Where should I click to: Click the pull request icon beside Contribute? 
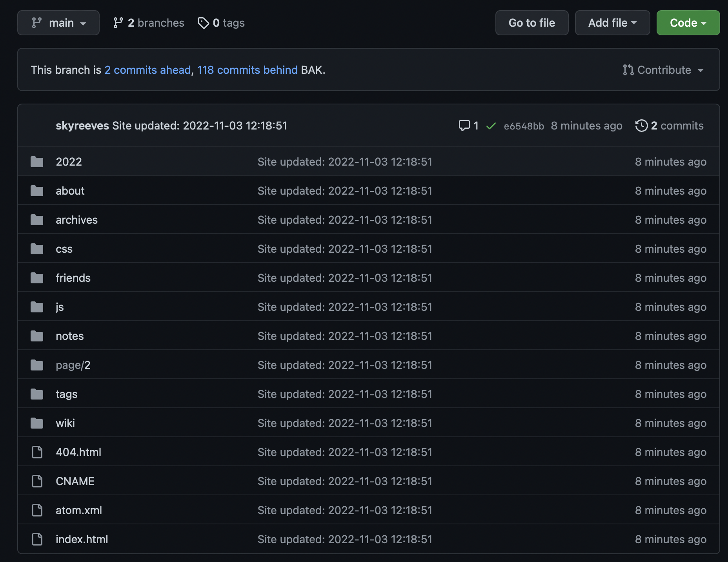point(628,70)
